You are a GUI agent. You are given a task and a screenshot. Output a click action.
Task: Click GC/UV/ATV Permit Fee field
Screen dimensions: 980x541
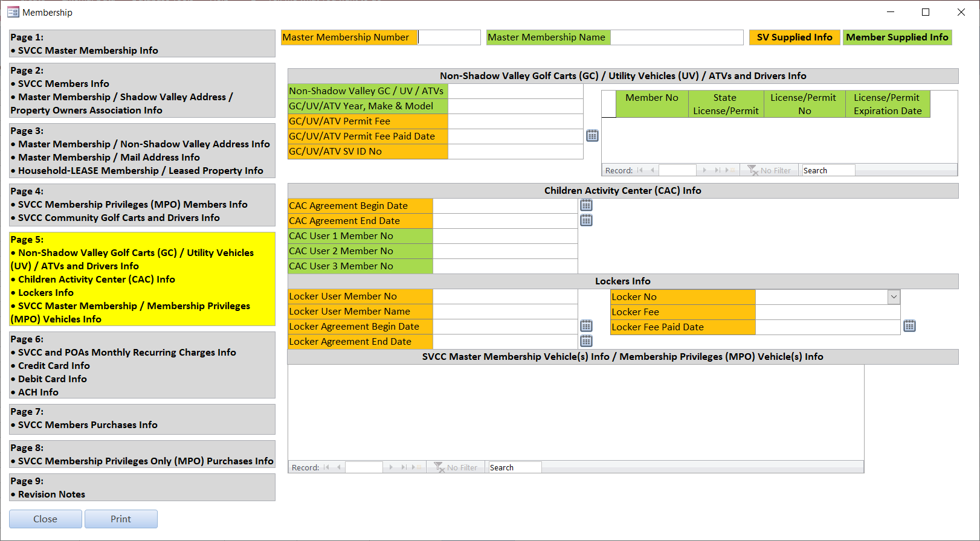click(x=515, y=121)
